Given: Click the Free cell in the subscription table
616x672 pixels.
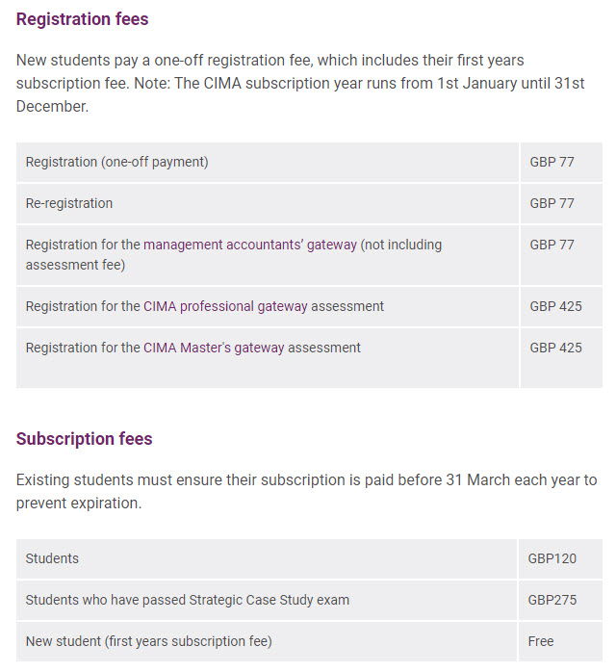Looking at the screenshot, I should tap(541, 641).
